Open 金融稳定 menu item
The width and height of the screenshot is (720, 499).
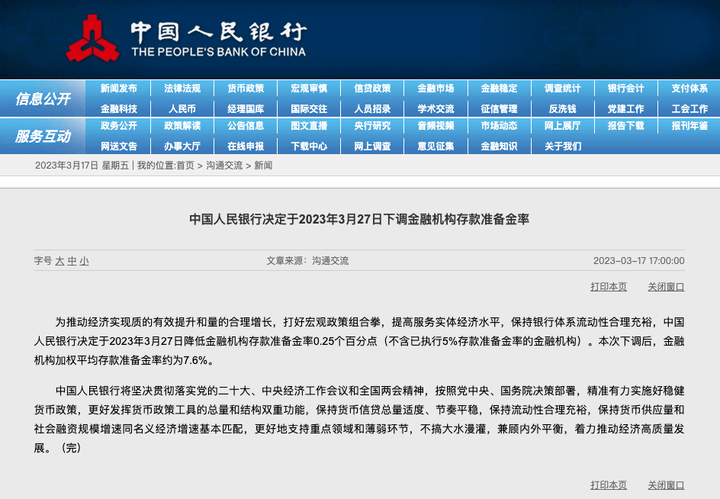[499, 89]
